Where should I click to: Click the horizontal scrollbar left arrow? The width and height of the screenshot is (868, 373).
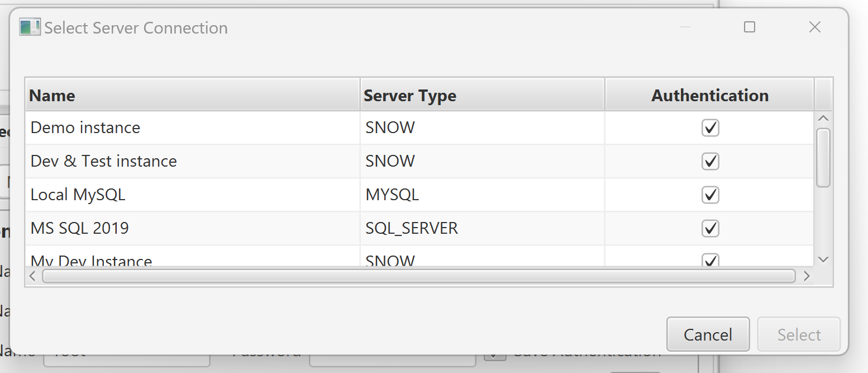(32, 276)
